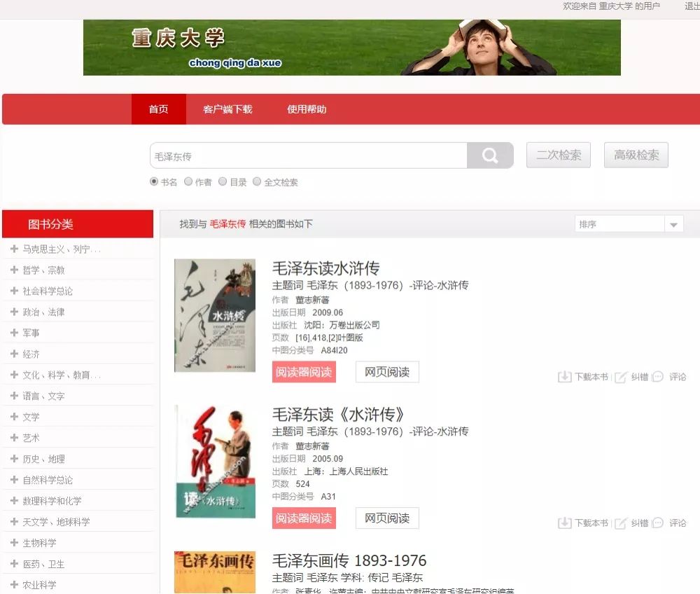700x594 pixels.
Task: Click the 重庆大学 banner image
Action: coord(352,48)
